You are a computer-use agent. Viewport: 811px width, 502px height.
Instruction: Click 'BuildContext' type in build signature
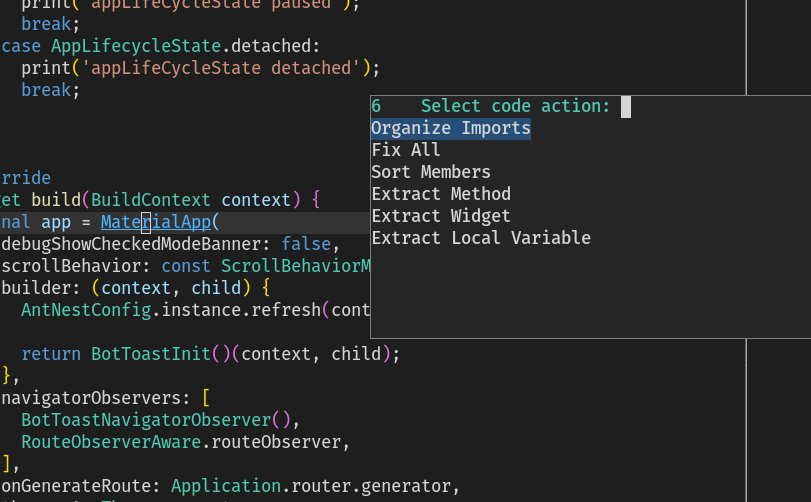(151, 200)
